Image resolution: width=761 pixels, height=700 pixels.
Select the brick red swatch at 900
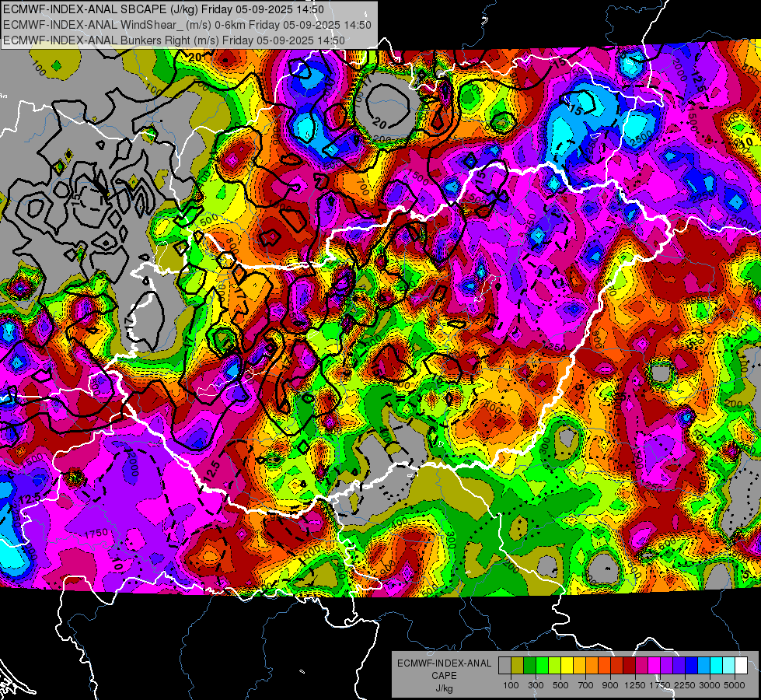pyautogui.click(x=617, y=665)
